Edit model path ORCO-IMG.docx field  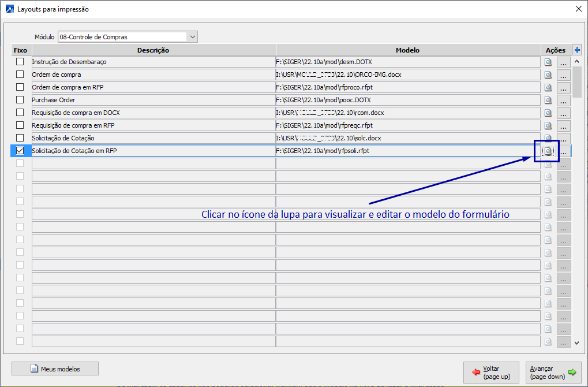pos(408,75)
